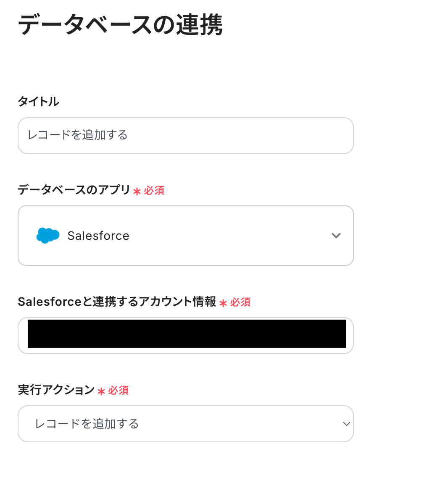Click the 実行アクション label text
Screen dimensions: 448x483
(56, 390)
